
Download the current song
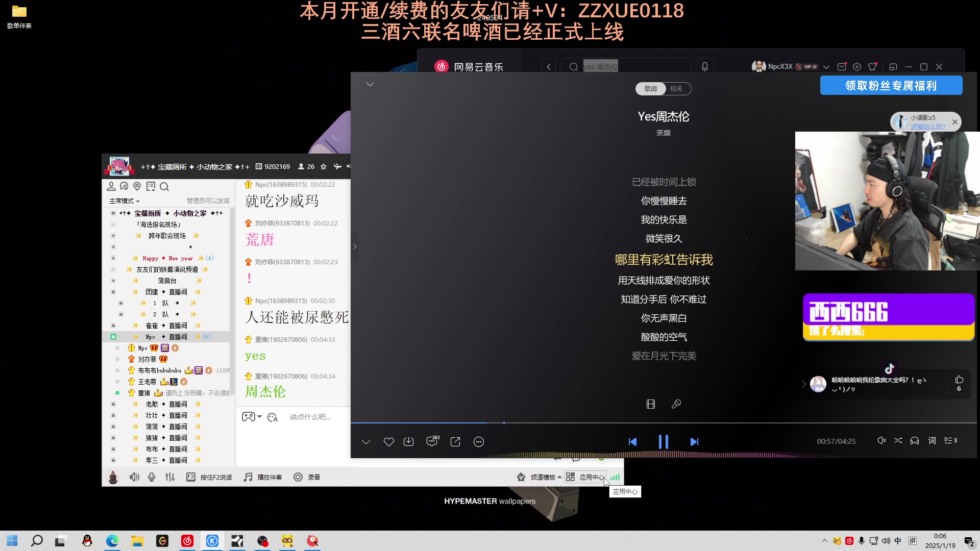click(409, 442)
